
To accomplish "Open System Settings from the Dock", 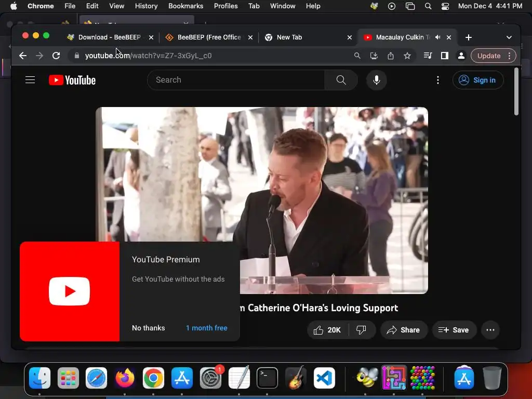I will click(x=210, y=378).
